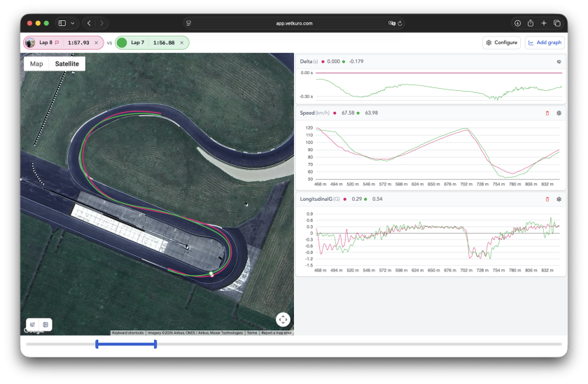Click the Safari share icon
Screen dimensions: 588x384
point(531,23)
